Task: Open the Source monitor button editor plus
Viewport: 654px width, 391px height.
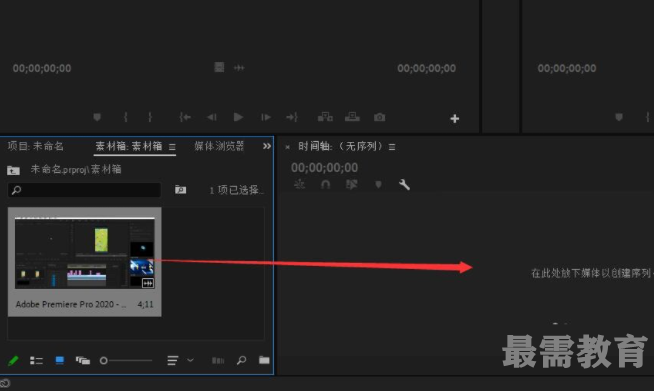Action: coord(455,119)
